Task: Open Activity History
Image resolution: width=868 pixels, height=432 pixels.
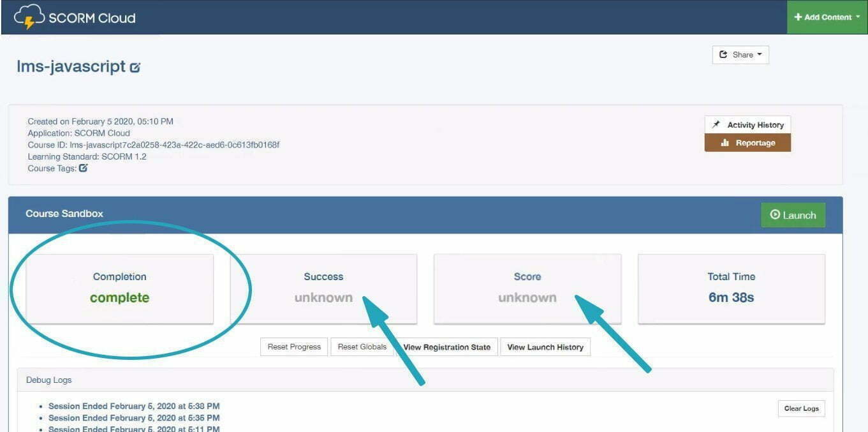Action: click(747, 125)
